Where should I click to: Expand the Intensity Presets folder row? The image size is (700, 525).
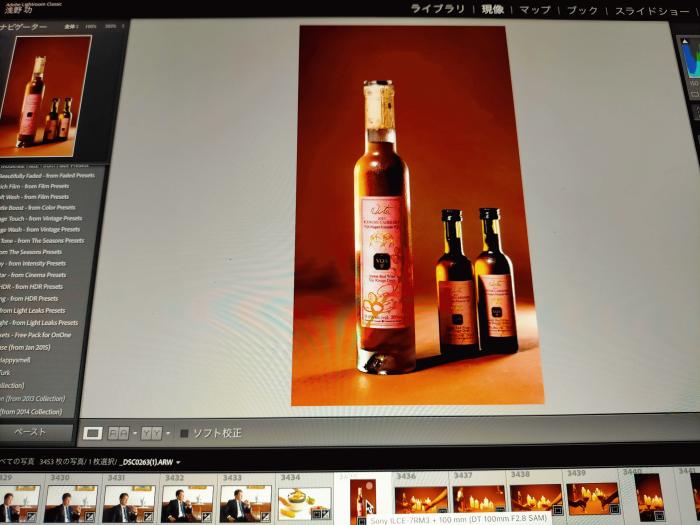33,264
